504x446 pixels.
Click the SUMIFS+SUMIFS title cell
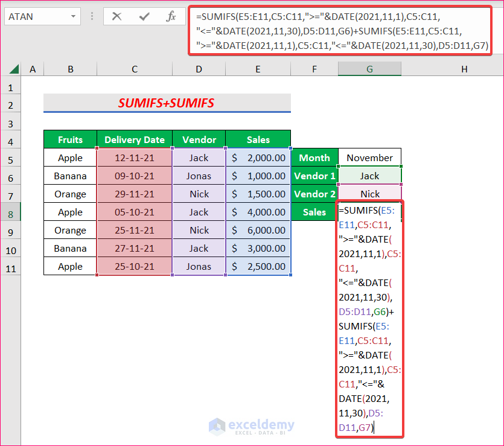point(167,103)
